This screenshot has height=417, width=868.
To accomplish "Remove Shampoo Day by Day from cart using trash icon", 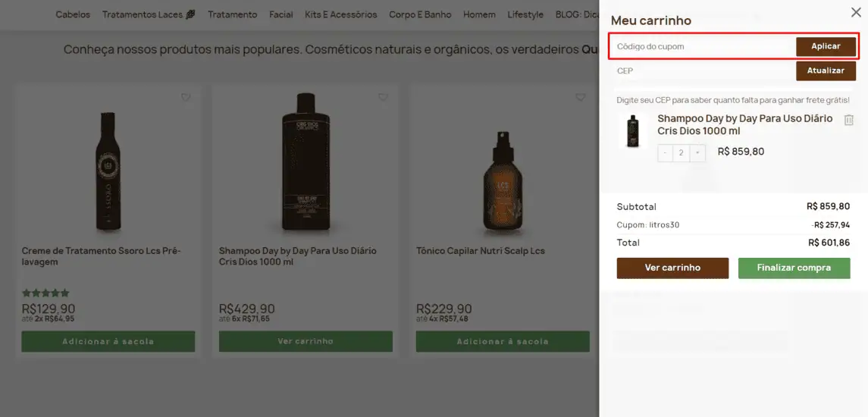I will point(848,120).
